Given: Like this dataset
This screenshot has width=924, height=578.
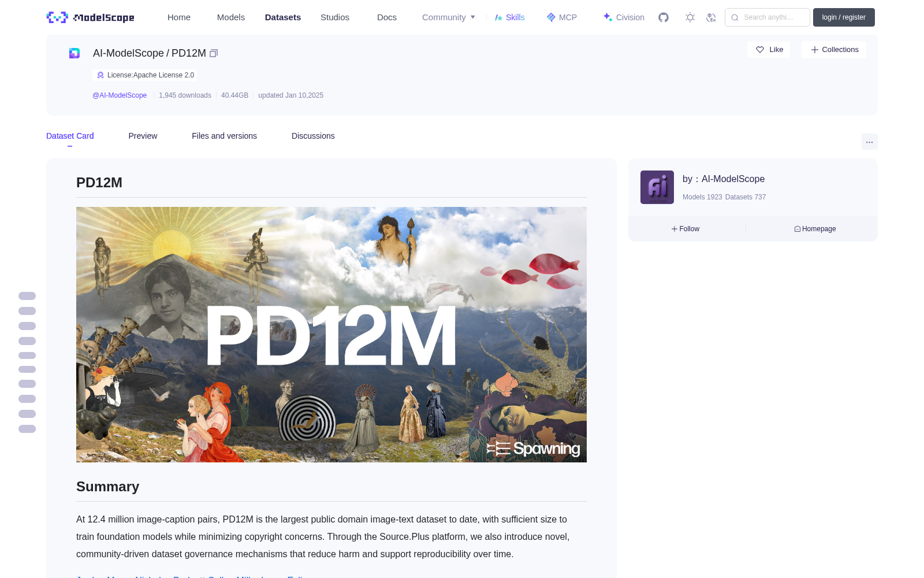Looking at the screenshot, I should point(769,50).
